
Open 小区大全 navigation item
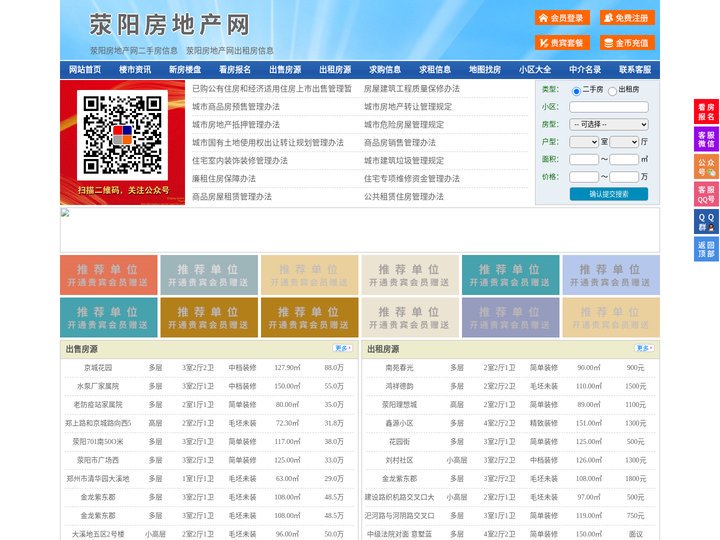coord(535,70)
